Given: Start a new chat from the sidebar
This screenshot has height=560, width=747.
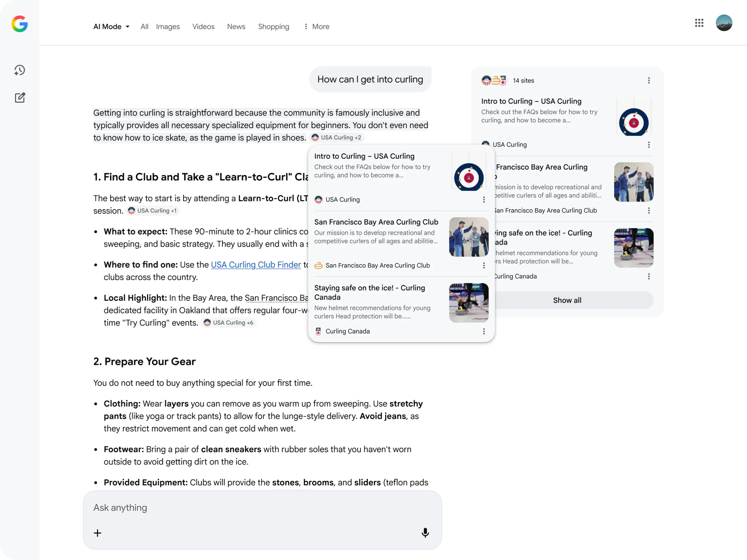Looking at the screenshot, I should point(20,97).
